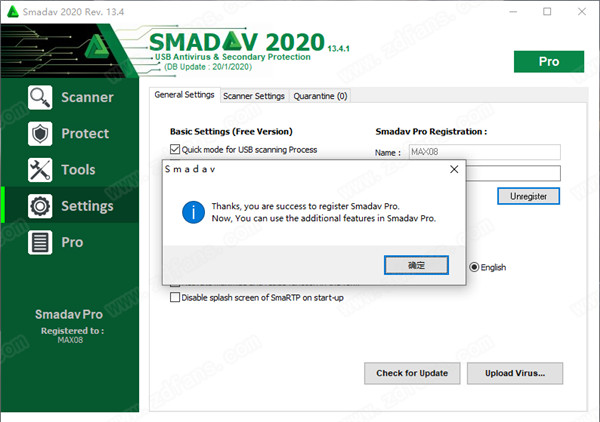This screenshot has height=422, width=600.
Task: Click the dialog success message text
Action: pos(323,212)
